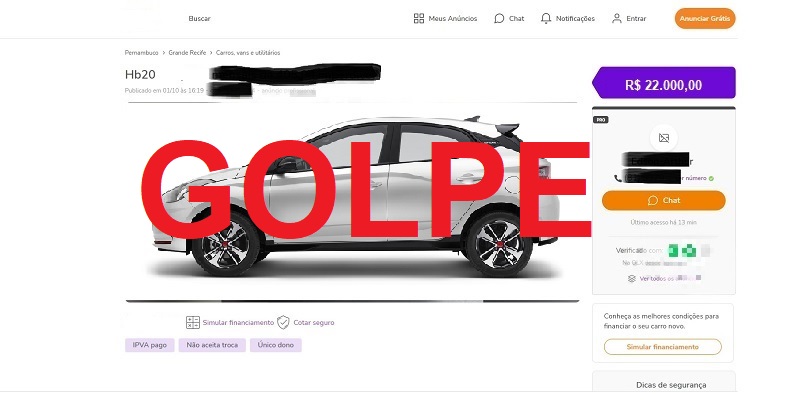The width and height of the screenshot is (799, 405).
Task: Go to Grande Recife breadcrumb
Action: click(x=187, y=52)
